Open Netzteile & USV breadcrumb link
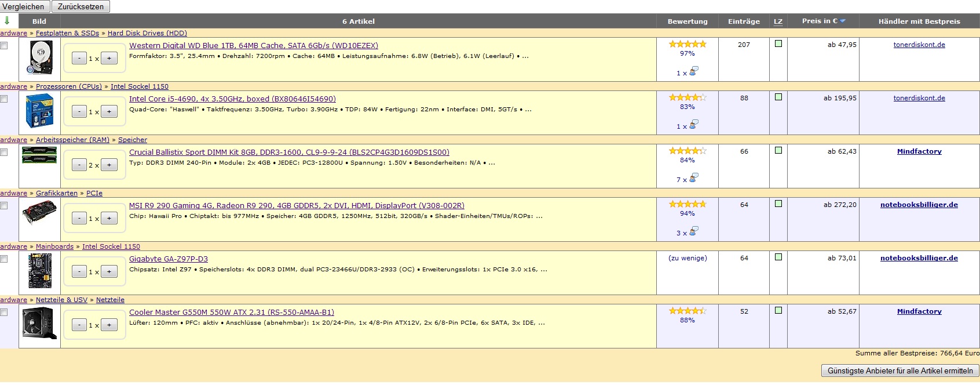 pos(61,300)
